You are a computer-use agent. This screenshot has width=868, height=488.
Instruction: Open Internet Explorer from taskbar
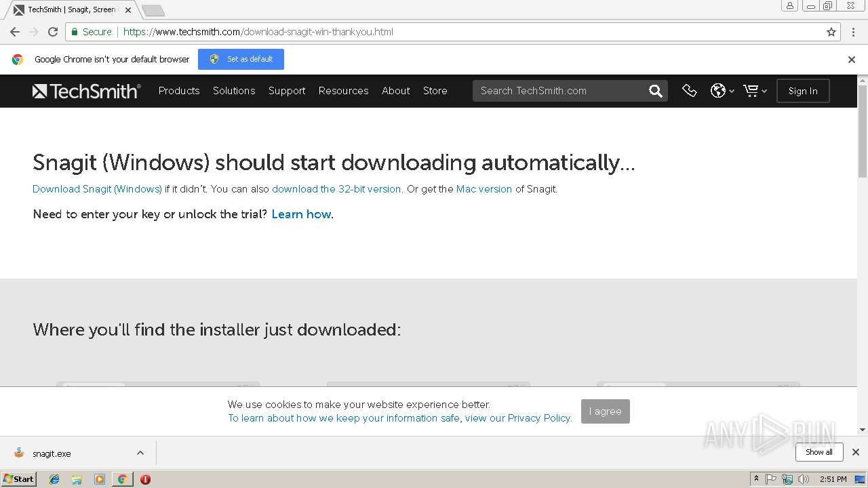54,479
